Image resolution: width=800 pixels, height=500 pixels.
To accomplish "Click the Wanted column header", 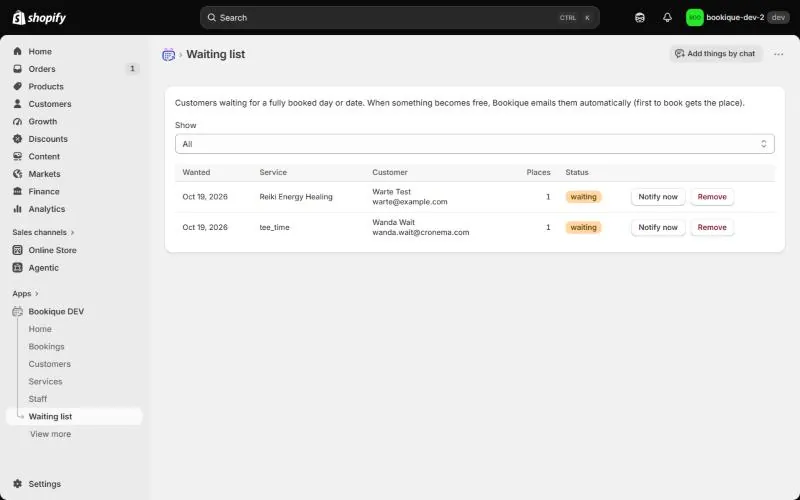I will pos(196,172).
